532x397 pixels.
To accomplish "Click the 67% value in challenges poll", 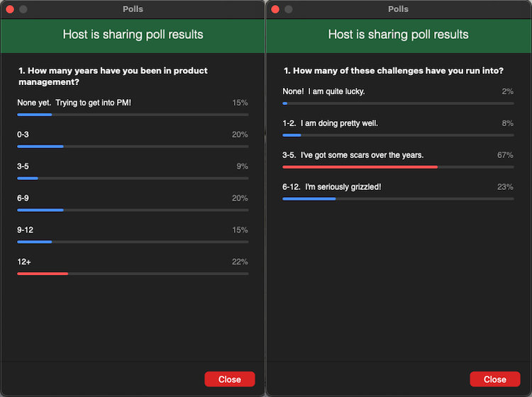I will [x=505, y=155].
